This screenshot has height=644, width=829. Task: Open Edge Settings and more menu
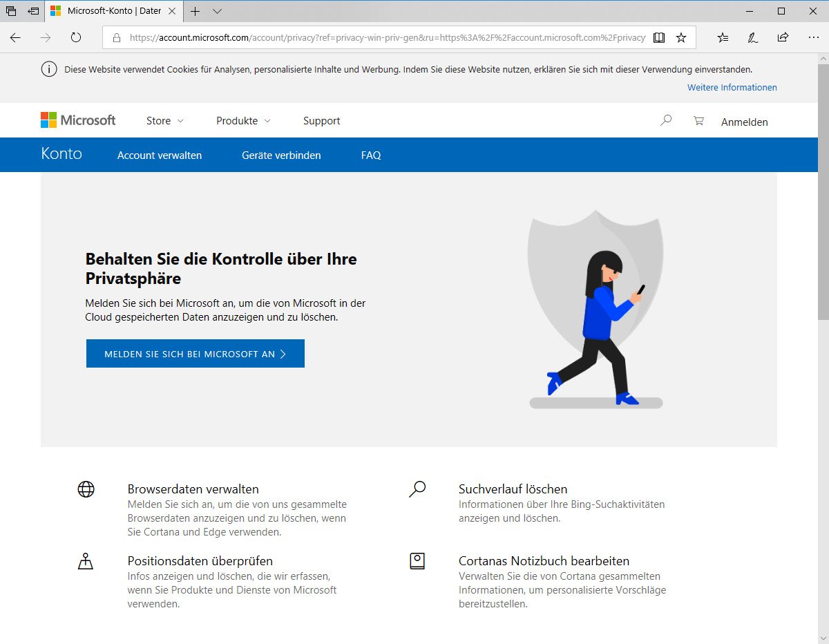pos(812,38)
